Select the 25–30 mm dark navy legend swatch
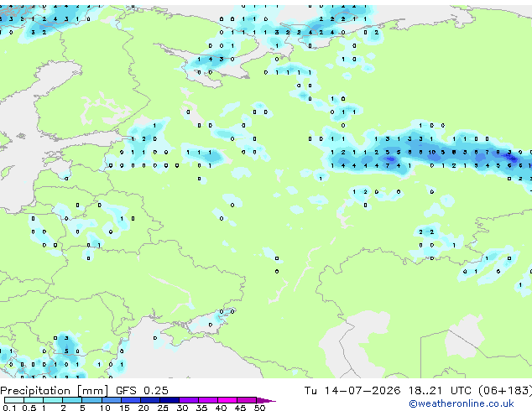 coord(170,400)
